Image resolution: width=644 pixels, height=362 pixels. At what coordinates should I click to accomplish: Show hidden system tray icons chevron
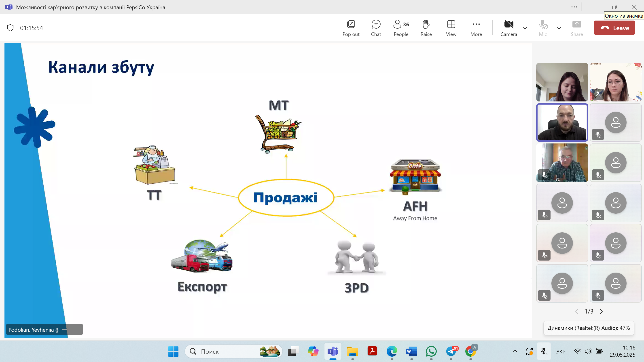515,351
